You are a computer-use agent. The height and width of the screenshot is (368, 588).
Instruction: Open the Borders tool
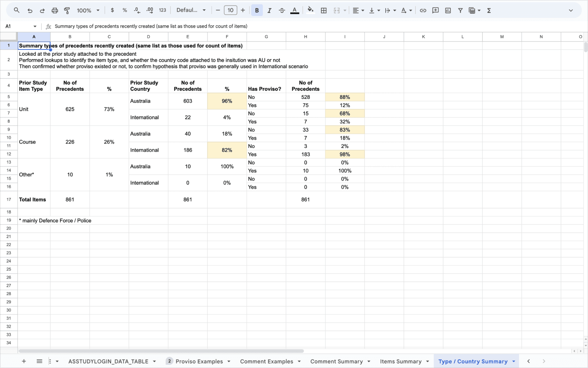click(x=324, y=10)
